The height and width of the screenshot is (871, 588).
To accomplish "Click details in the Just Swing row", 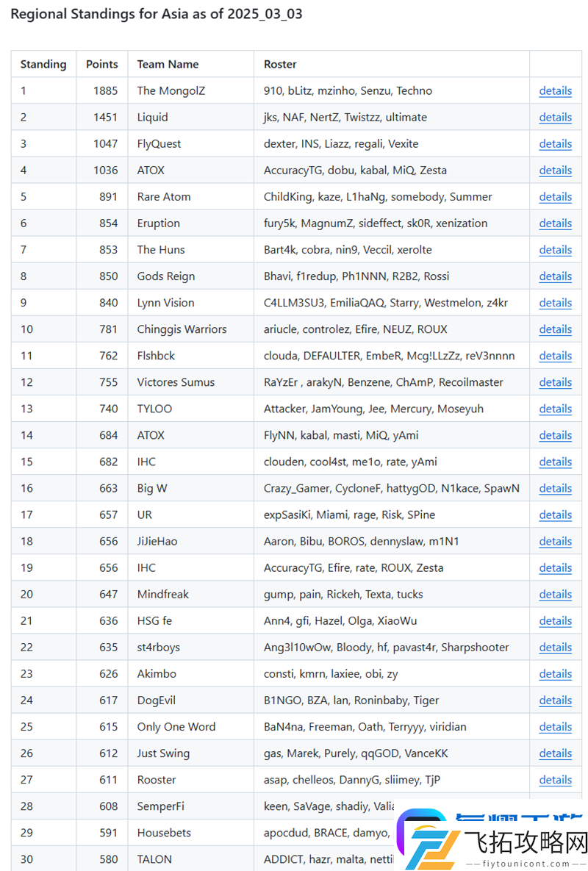I will pos(555,753).
